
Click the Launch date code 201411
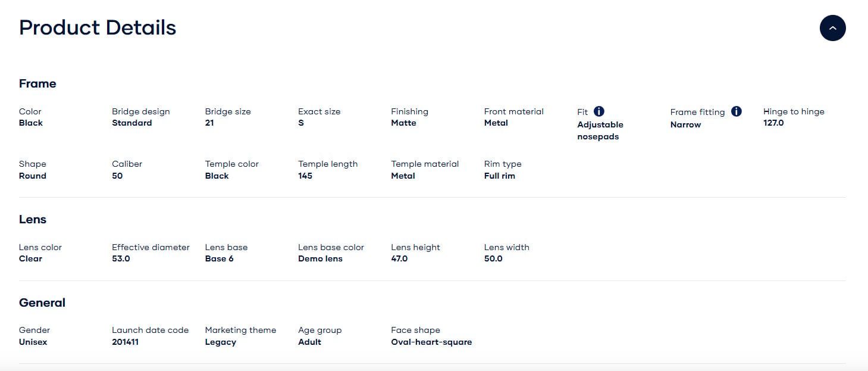[x=125, y=342]
